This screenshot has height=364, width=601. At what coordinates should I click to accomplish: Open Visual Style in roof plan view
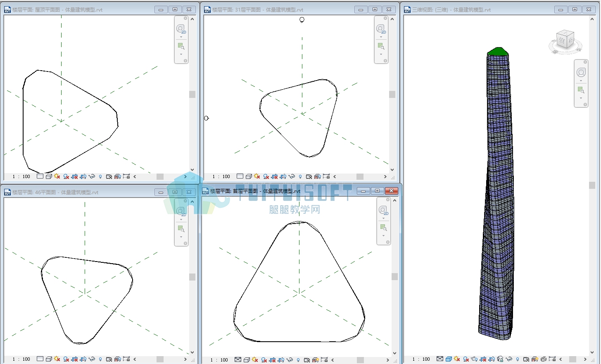pos(49,176)
